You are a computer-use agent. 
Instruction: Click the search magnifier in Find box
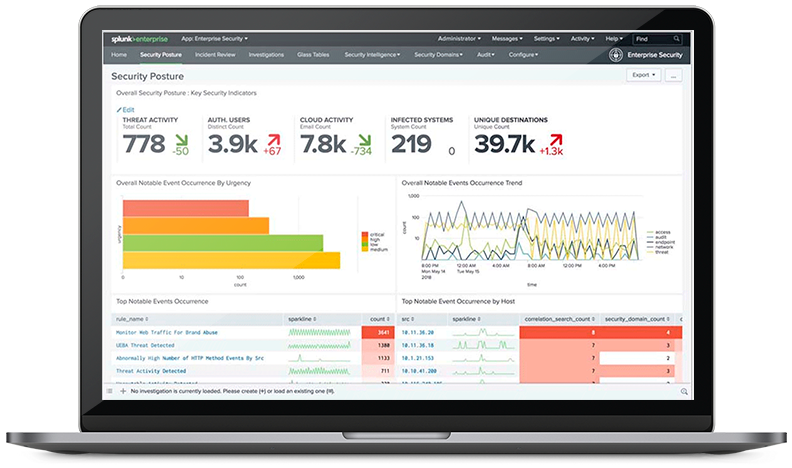pyautogui.click(x=676, y=39)
